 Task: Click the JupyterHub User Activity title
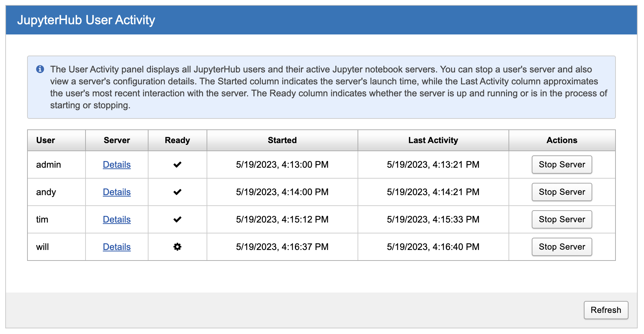[86, 20]
